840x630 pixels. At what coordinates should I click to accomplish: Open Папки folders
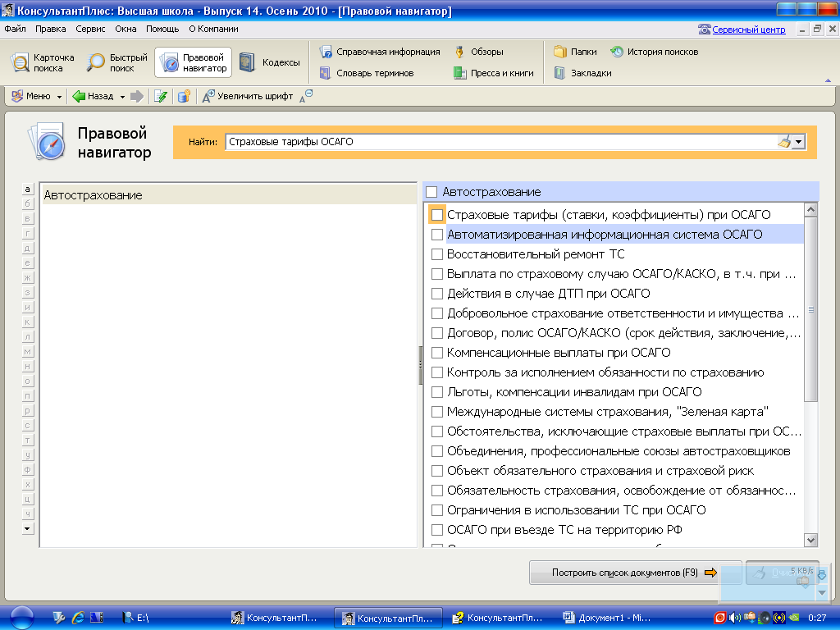click(x=575, y=52)
